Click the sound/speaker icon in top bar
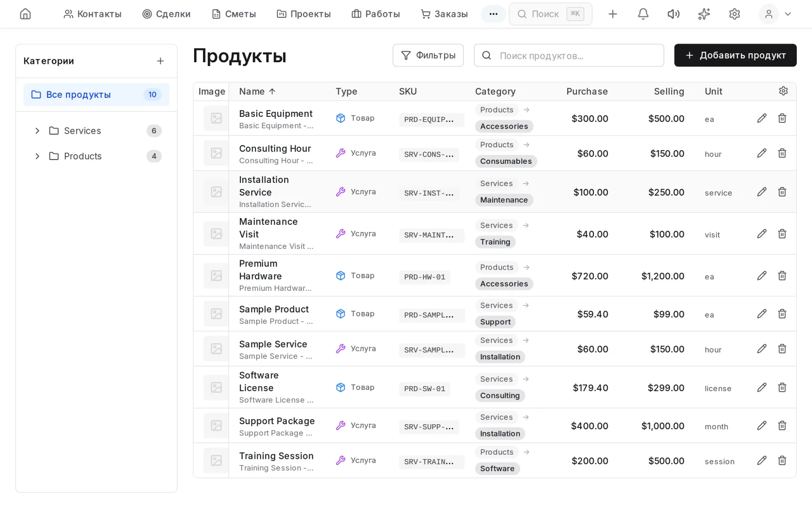Screen dimensions: 812x508 click(x=673, y=14)
